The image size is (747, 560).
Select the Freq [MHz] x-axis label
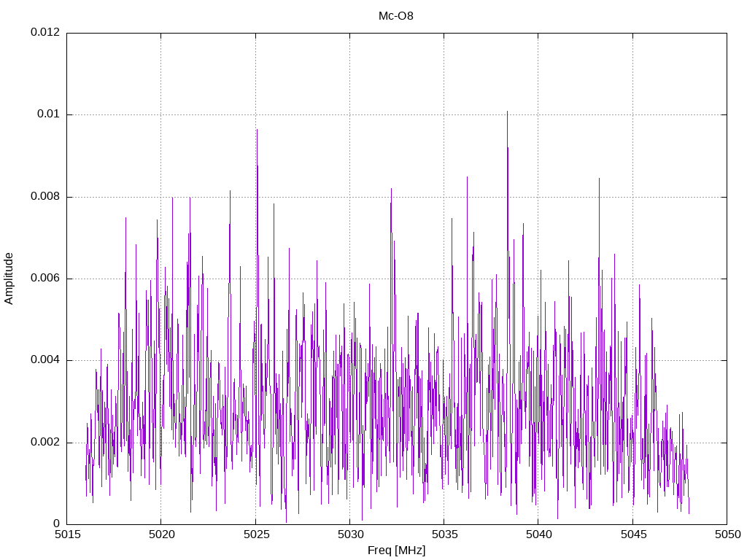point(396,550)
